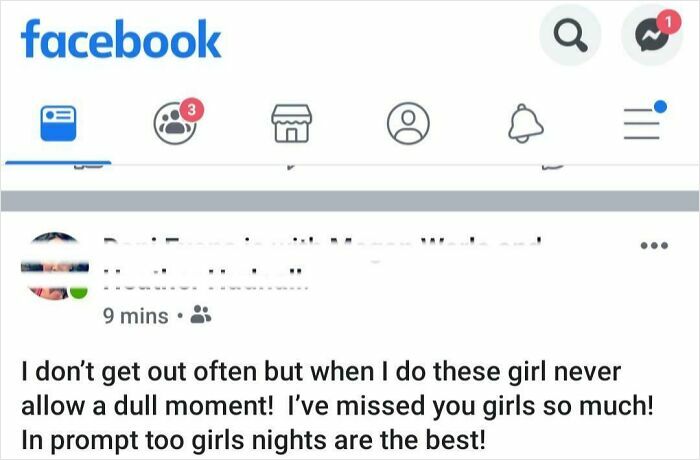The image size is (700, 460).
Task: Click the blue dot on menu icon
Action: (659, 103)
